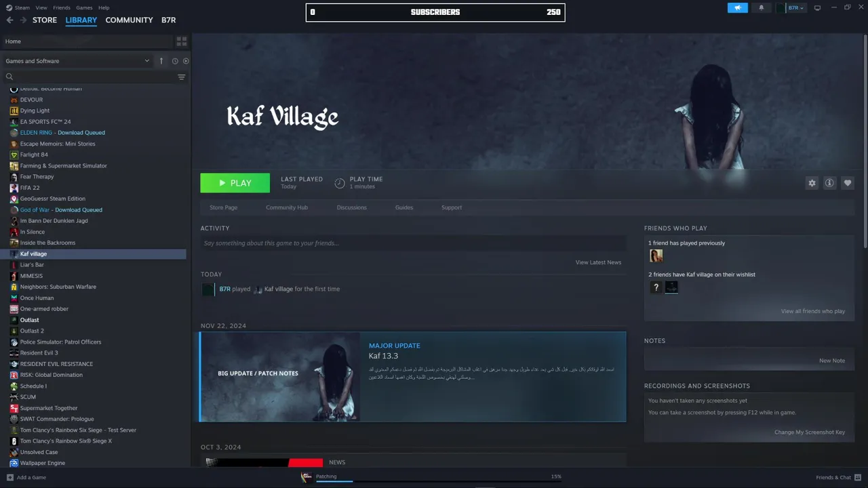Go back with the left arrow

9,20
